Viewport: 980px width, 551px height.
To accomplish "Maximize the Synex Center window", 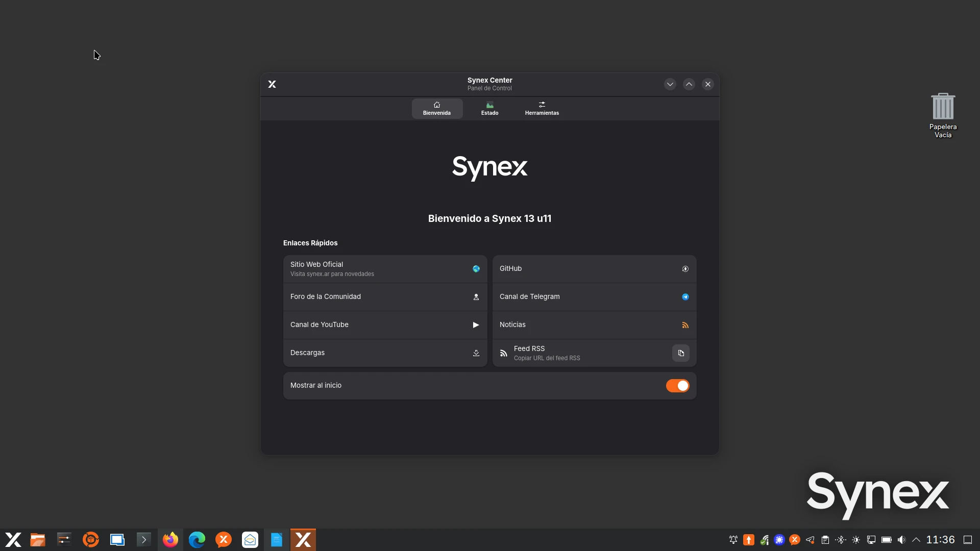I will pos(689,84).
